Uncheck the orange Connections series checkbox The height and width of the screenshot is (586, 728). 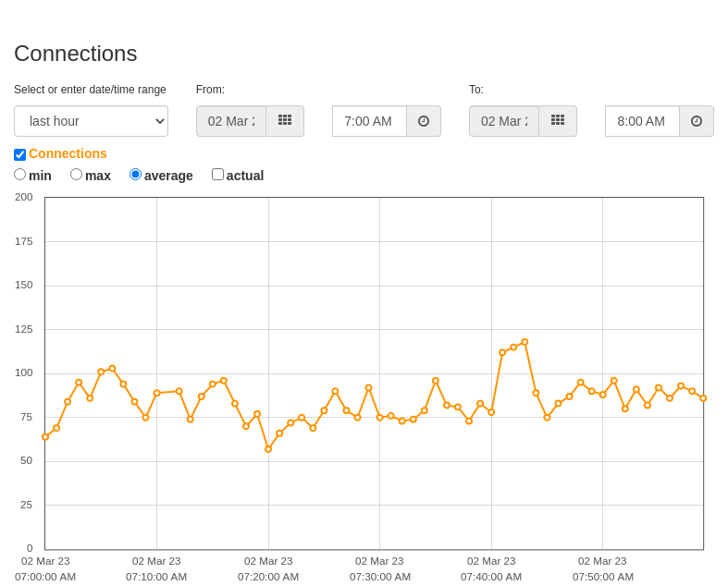pyautogui.click(x=20, y=154)
